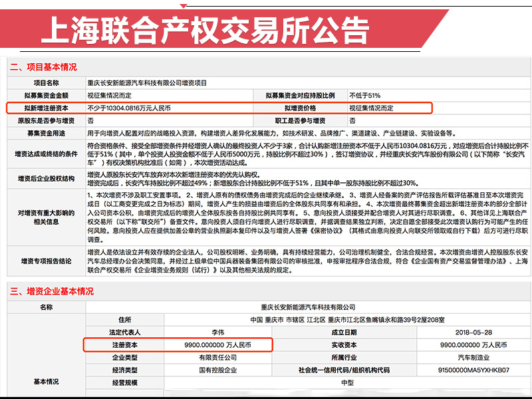Select the value 重庆长安新能源汽车科技有限公司增资项目

(147, 82)
